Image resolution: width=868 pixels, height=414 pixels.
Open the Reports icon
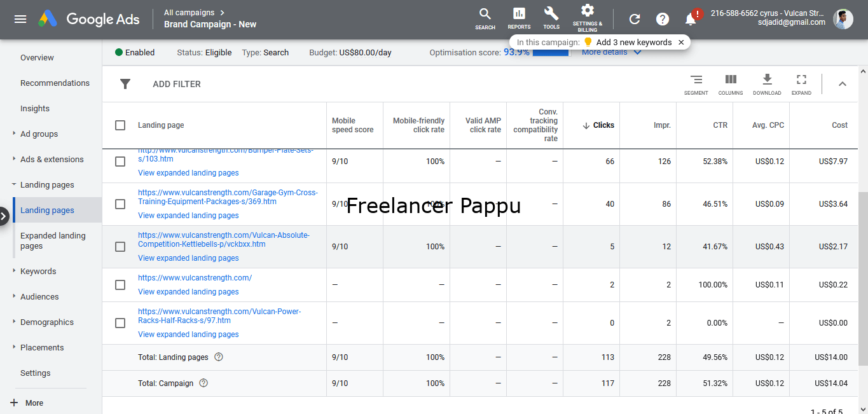(x=519, y=18)
